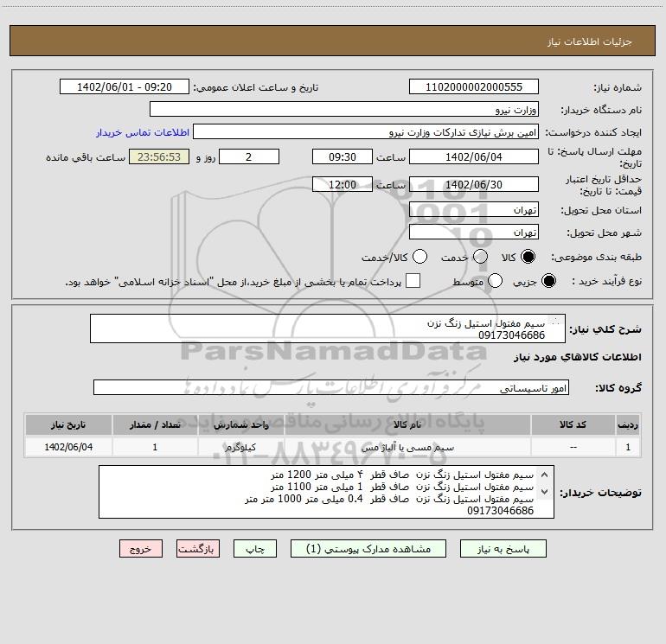Click the بازگشت back button

tap(198, 549)
